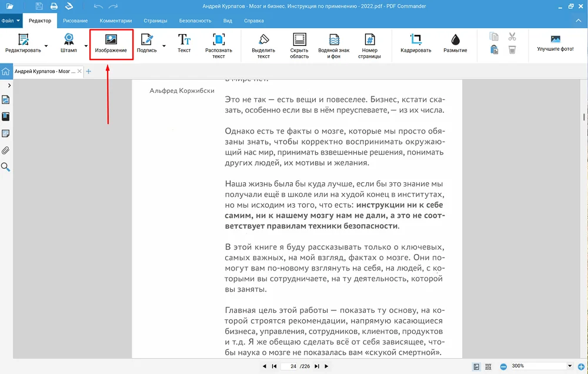
Task: Jump to the first page
Action: (274, 366)
